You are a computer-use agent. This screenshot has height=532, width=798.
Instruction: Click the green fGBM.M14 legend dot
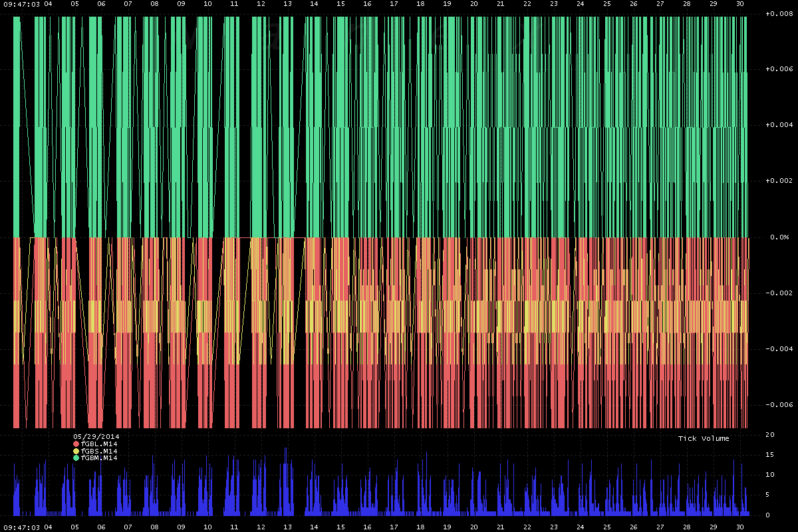76,458
